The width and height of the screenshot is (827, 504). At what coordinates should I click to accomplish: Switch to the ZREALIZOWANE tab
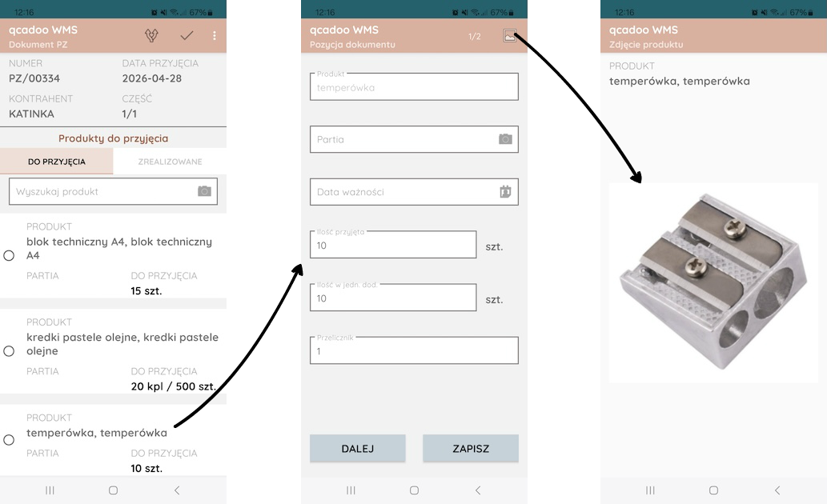coord(170,162)
